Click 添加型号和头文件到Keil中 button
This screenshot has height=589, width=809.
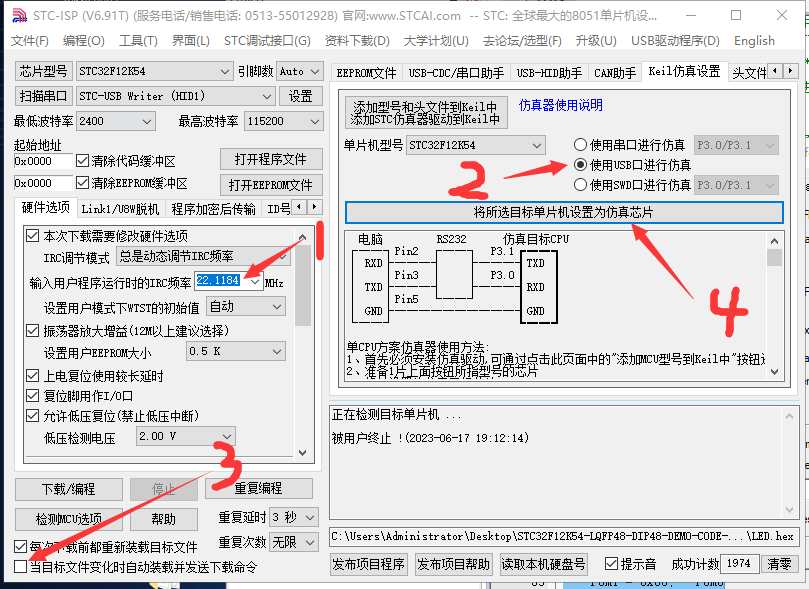coord(426,112)
